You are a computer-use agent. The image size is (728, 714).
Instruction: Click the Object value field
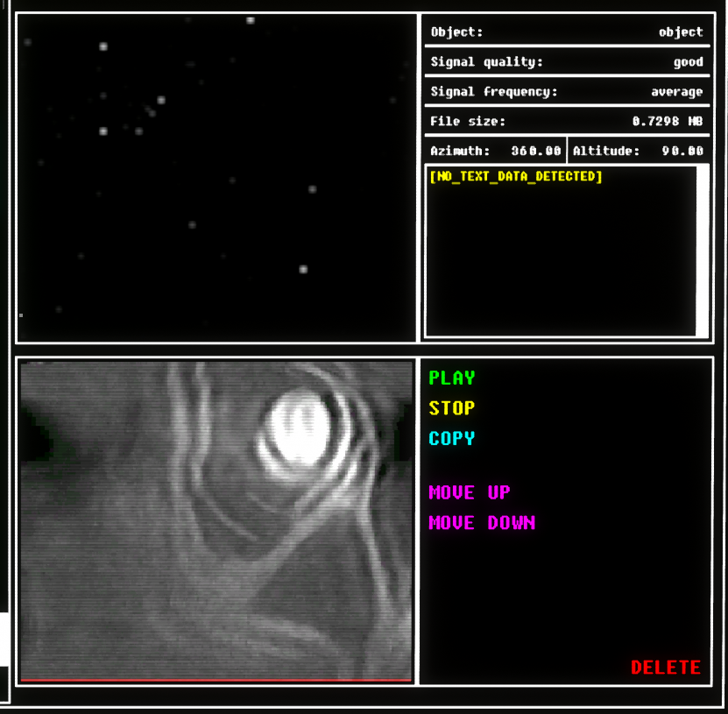point(680,32)
